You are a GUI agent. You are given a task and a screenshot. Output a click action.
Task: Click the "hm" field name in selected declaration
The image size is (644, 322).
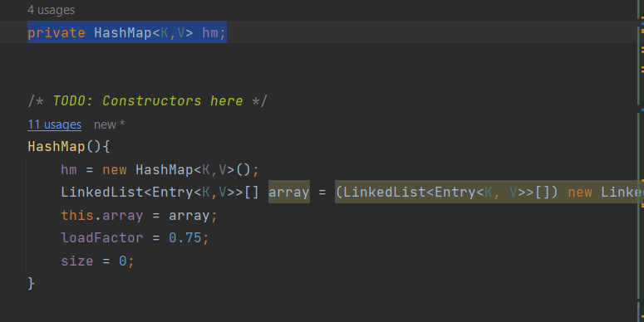point(210,32)
